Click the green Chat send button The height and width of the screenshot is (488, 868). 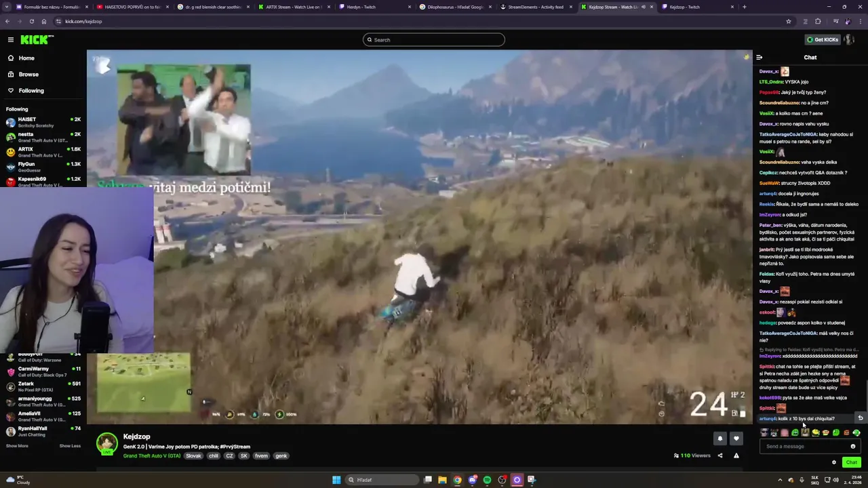(851, 463)
